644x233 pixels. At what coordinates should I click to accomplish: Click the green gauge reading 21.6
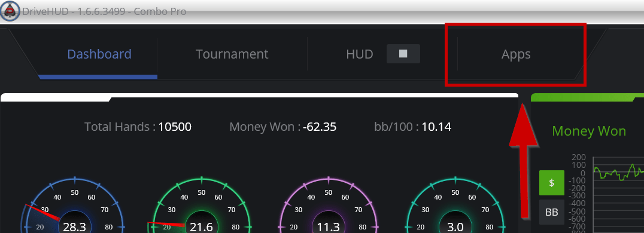point(201,205)
